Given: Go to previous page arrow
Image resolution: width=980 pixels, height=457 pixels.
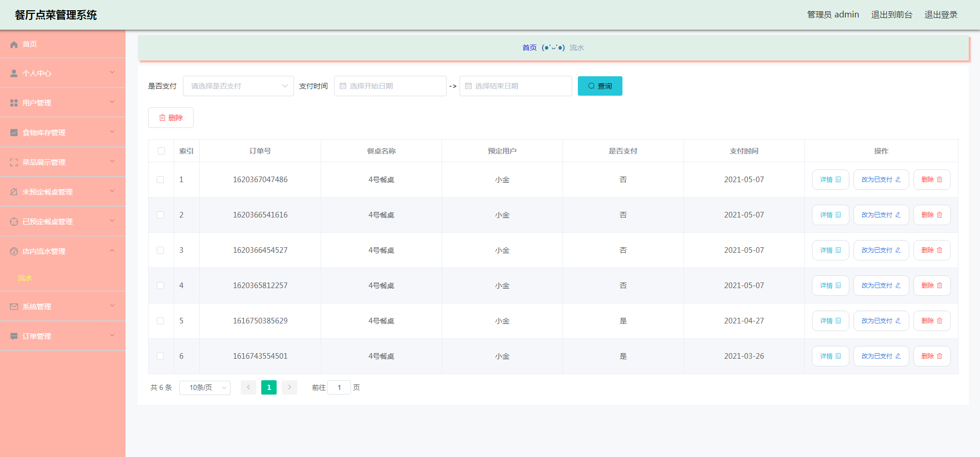Looking at the screenshot, I should (x=248, y=387).
